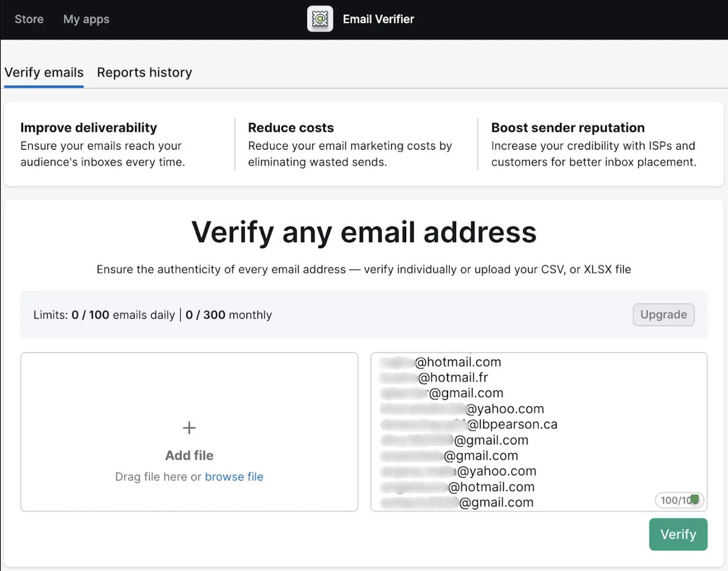Click the plus icon in the Add file area
This screenshot has height=571, width=728.
[189, 427]
